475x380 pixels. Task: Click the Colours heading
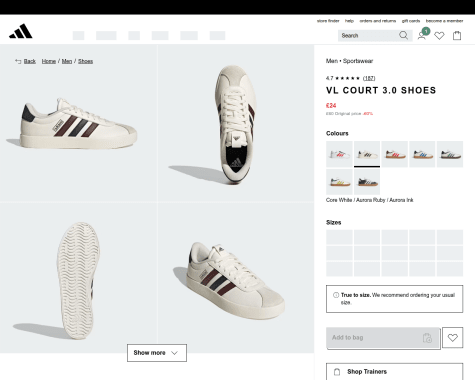tap(337, 133)
